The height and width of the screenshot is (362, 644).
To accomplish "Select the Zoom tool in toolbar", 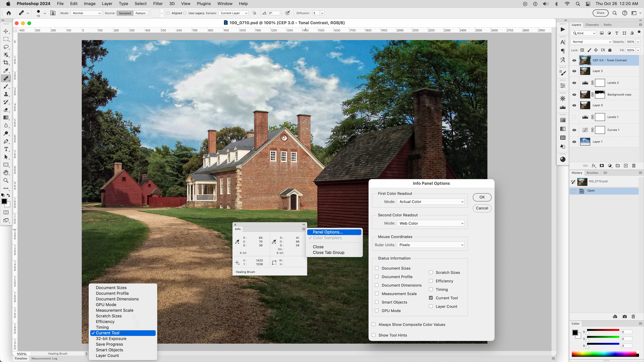I will [6, 180].
